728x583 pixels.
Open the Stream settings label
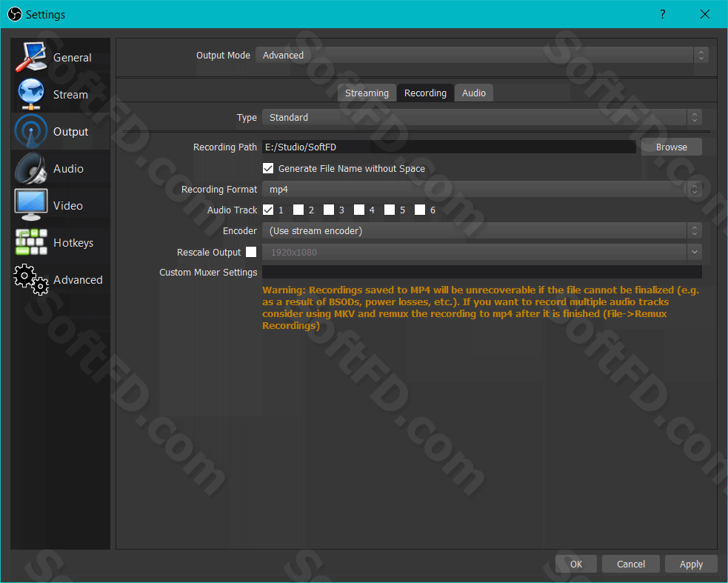[x=70, y=94]
